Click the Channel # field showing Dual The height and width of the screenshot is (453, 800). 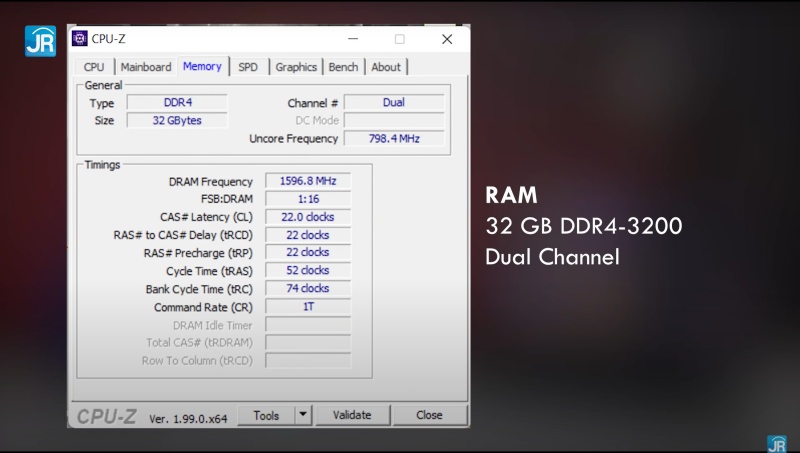pos(394,103)
